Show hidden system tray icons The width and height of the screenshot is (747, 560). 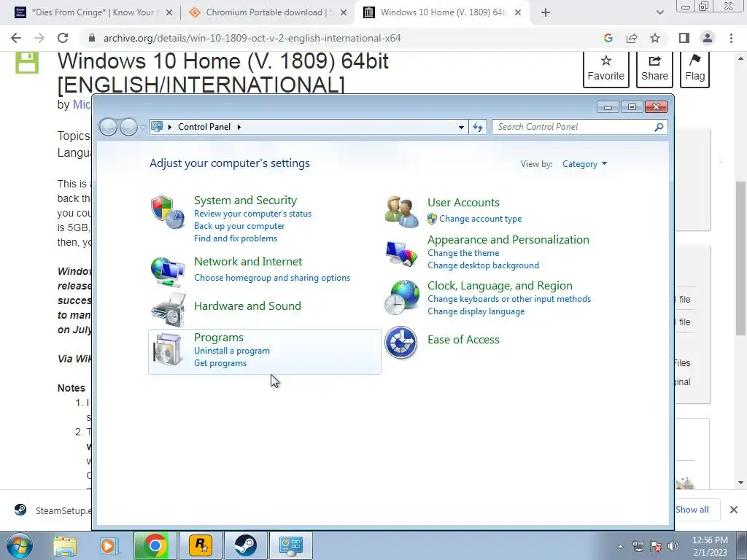[620, 546]
